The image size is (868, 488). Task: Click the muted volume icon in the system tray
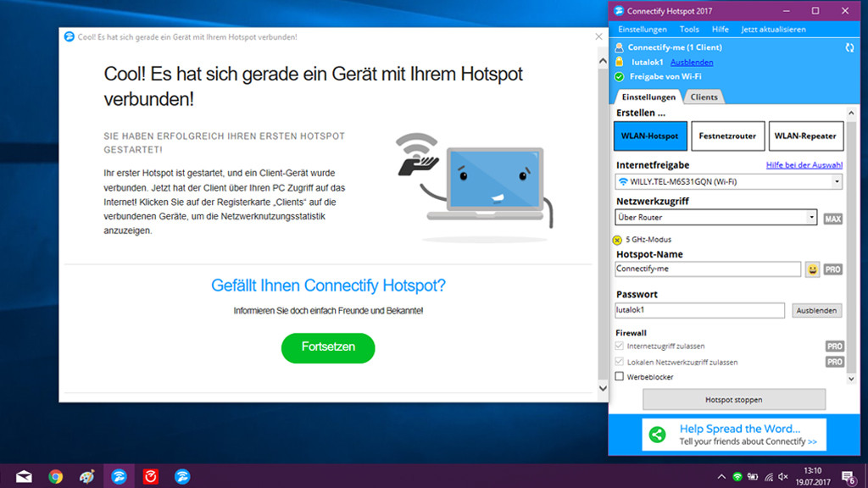(782, 477)
